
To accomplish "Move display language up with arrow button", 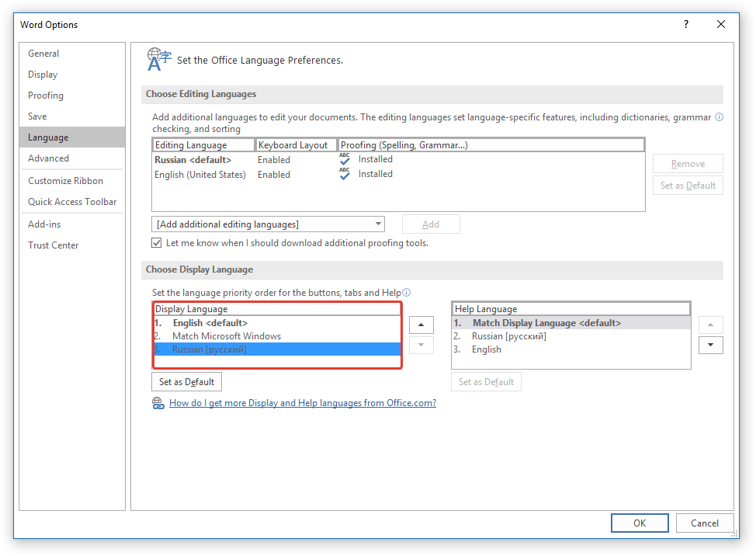I will [421, 325].
